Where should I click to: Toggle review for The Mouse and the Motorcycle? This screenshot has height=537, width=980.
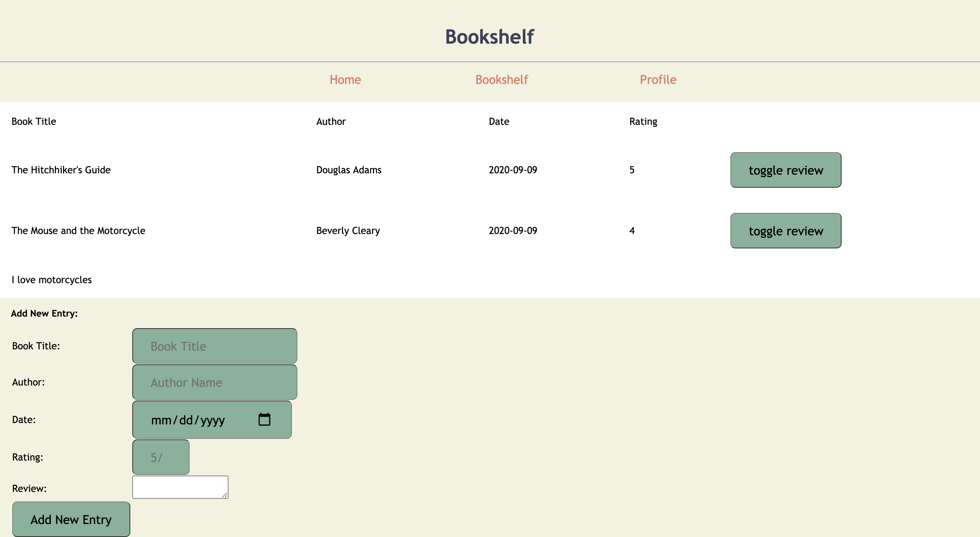pos(785,231)
